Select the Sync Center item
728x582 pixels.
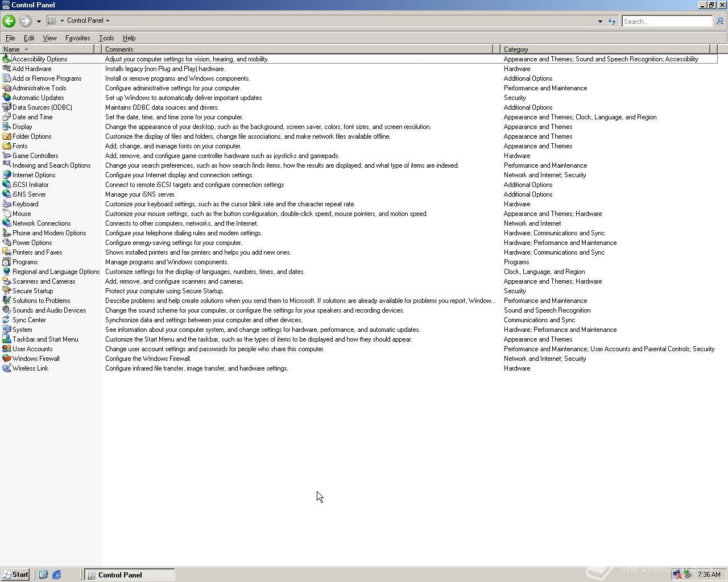click(x=24, y=320)
